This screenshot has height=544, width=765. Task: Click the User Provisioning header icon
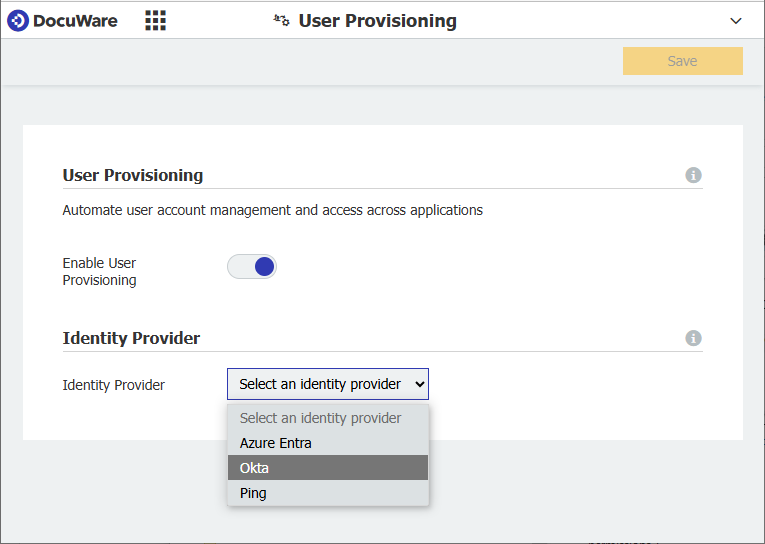282,21
